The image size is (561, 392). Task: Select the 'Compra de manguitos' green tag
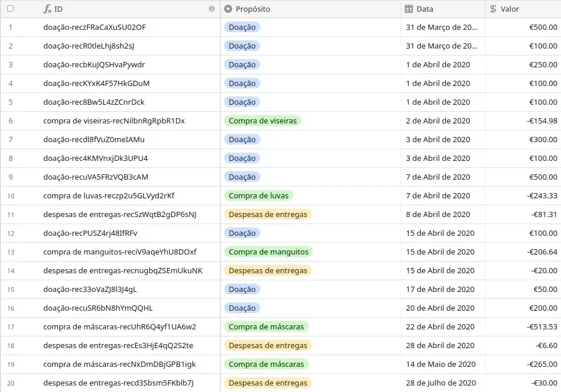[x=269, y=252]
